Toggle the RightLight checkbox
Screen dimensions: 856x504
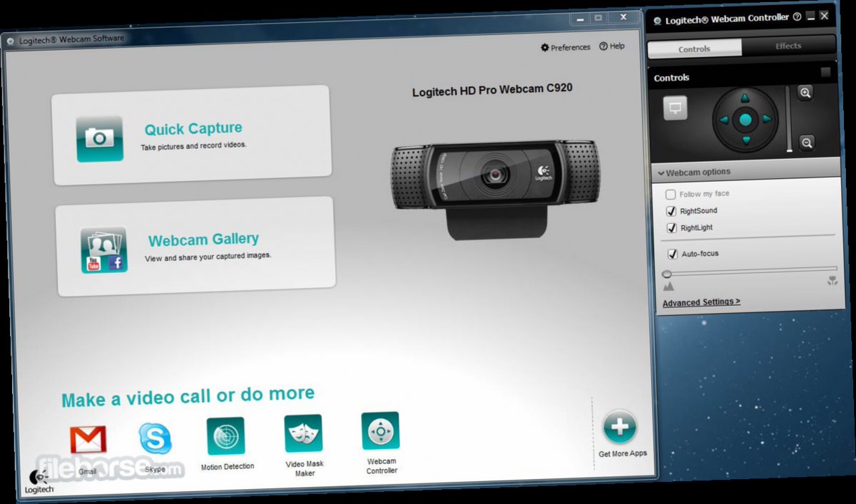[x=671, y=228]
